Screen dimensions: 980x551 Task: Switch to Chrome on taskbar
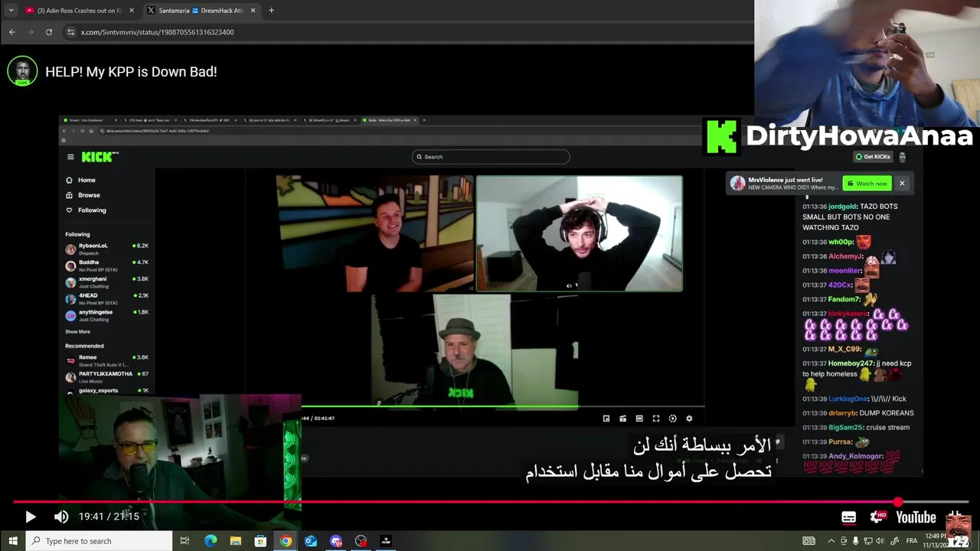[x=286, y=541]
